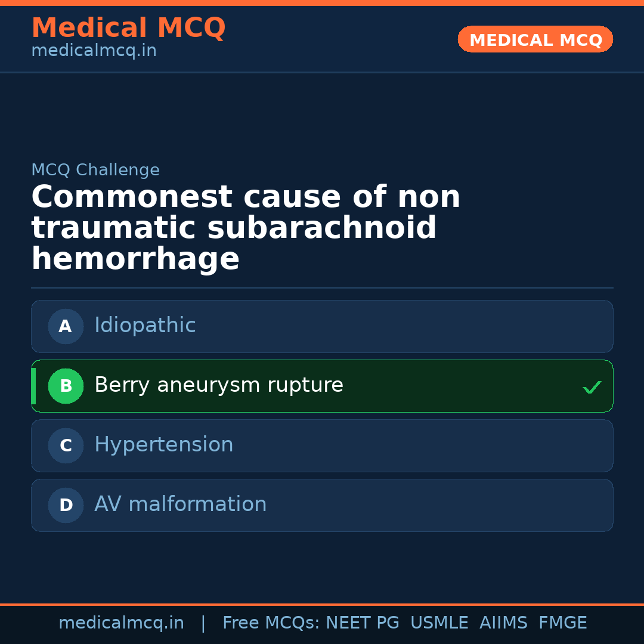Expand the MCQ Challenge section

(95, 169)
